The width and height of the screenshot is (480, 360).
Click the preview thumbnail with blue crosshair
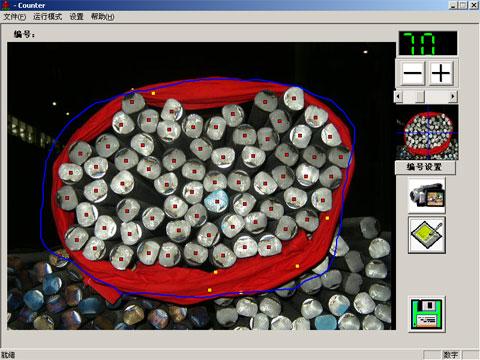(427, 132)
